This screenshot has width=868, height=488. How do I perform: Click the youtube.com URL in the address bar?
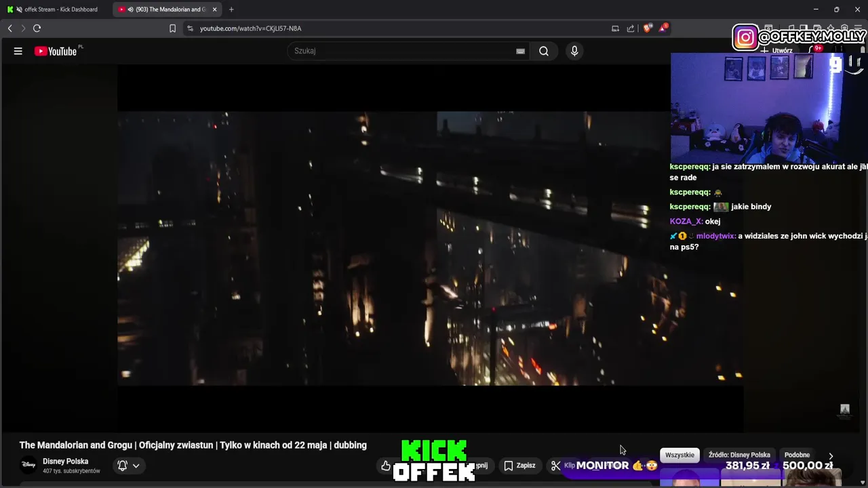(250, 28)
